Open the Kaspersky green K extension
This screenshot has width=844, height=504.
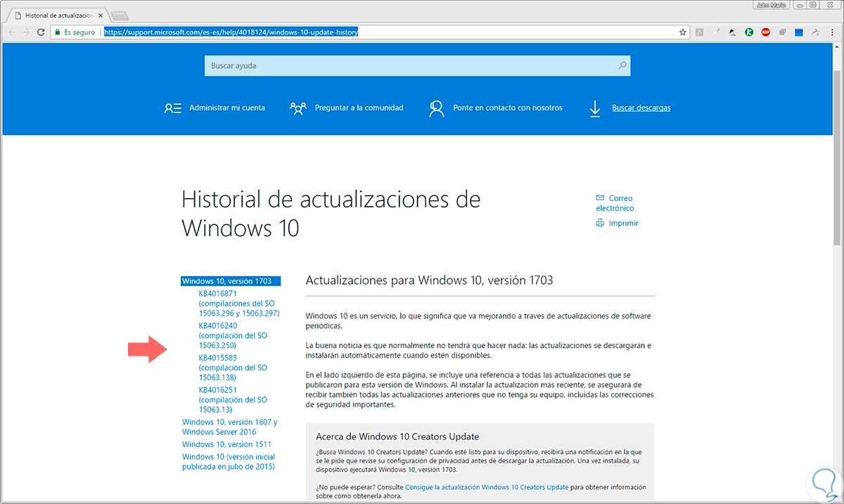pyautogui.click(x=750, y=32)
